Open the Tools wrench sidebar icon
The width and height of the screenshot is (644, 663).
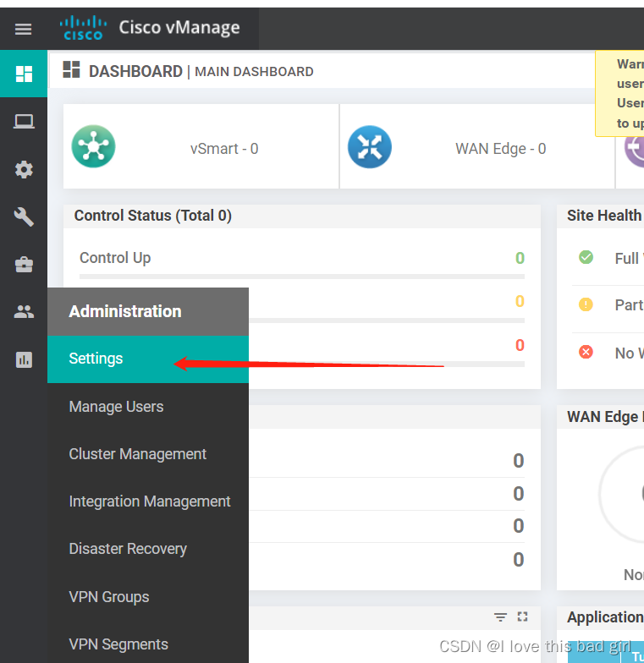tap(24, 216)
